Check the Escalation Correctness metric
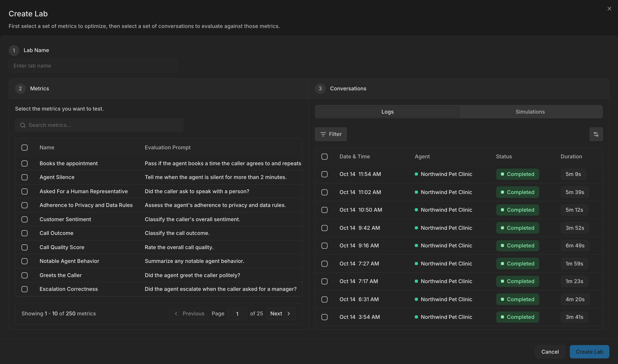The height and width of the screenshot is (364, 618). (x=25, y=289)
